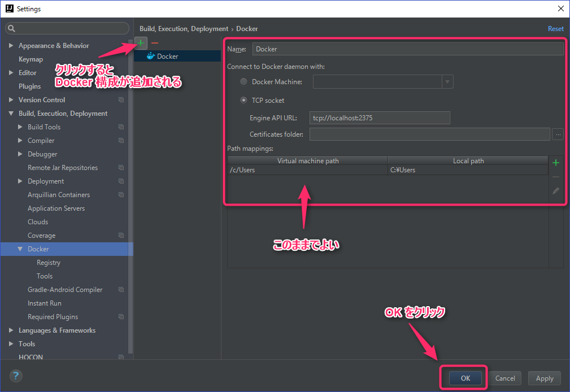
Task: Open the Plugins settings page
Action: click(x=30, y=86)
